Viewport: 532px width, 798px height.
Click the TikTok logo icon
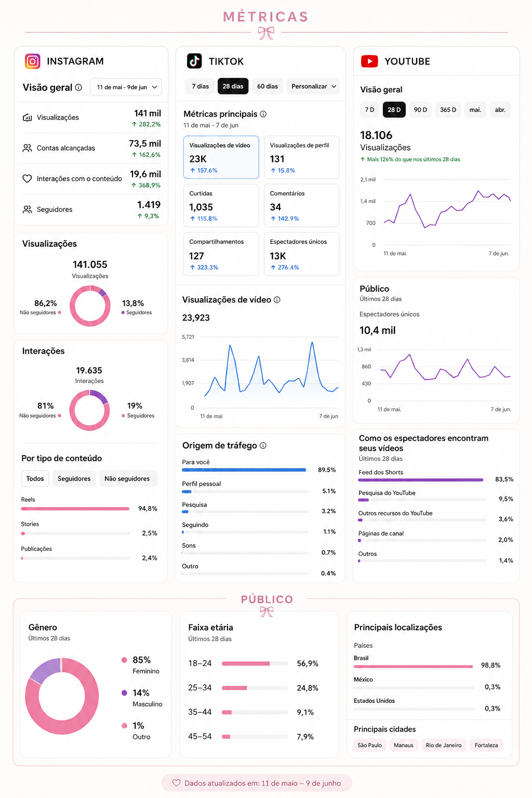(x=194, y=61)
